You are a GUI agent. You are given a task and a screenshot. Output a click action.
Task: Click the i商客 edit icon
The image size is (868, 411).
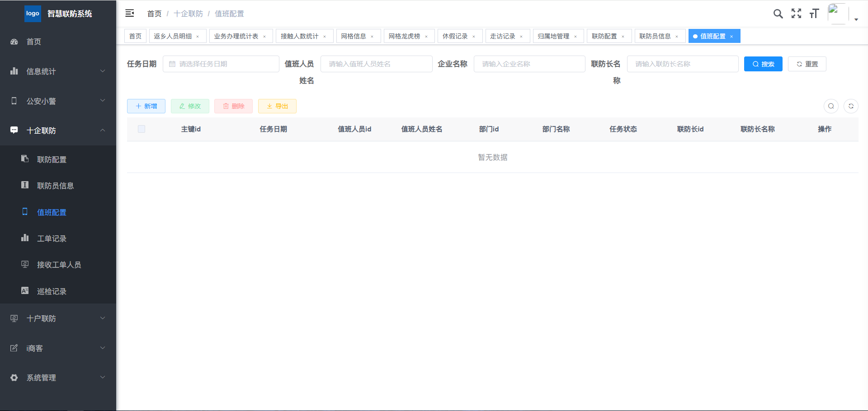click(x=14, y=348)
